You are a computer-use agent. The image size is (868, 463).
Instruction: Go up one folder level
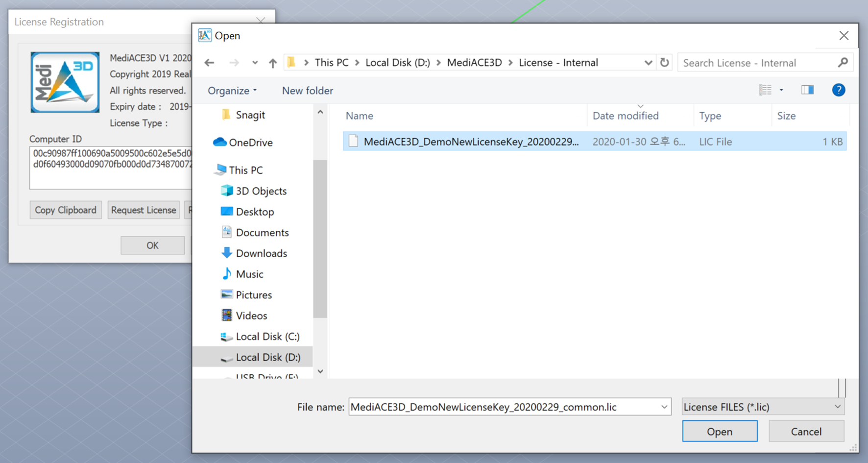click(273, 63)
